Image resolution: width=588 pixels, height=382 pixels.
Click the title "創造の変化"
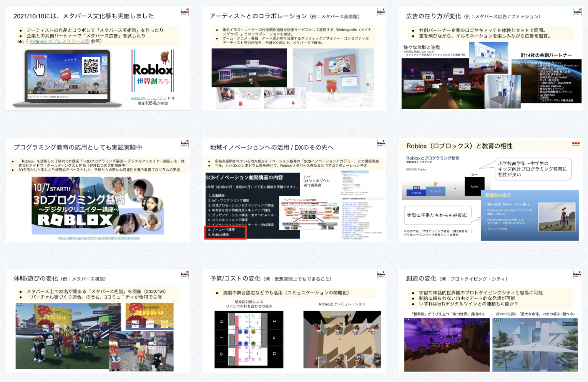point(421,279)
